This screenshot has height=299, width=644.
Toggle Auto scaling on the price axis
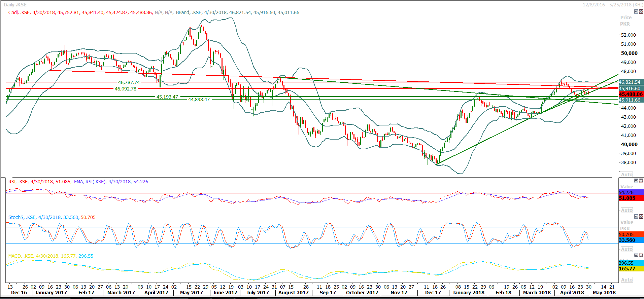pos(626,174)
